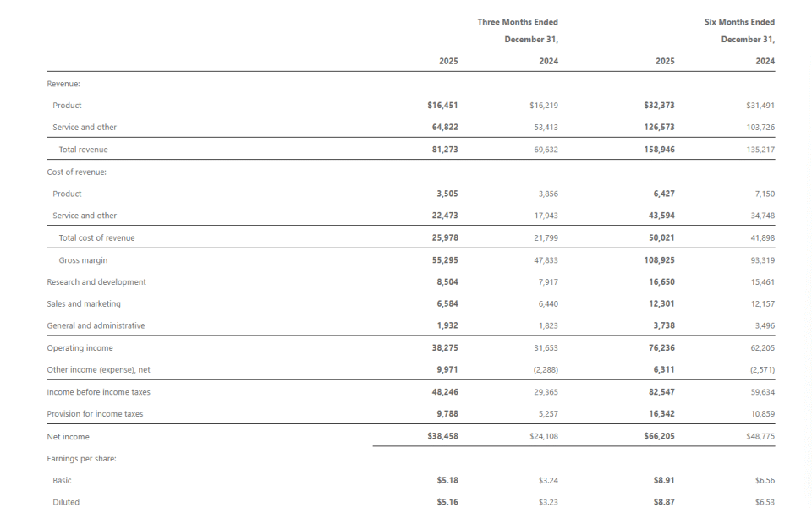Click the $5.16 diluted earnings value
The image size is (812, 513).
click(447, 502)
